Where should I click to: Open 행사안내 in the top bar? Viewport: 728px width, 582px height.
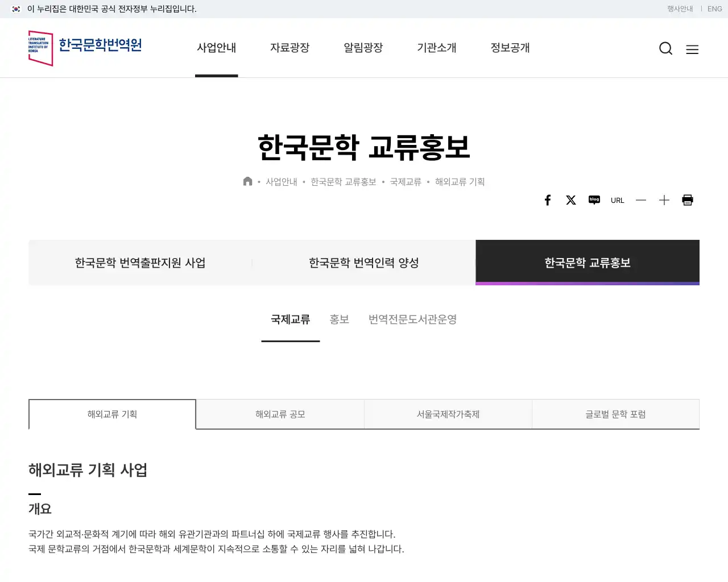pyautogui.click(x=680, y=9)
